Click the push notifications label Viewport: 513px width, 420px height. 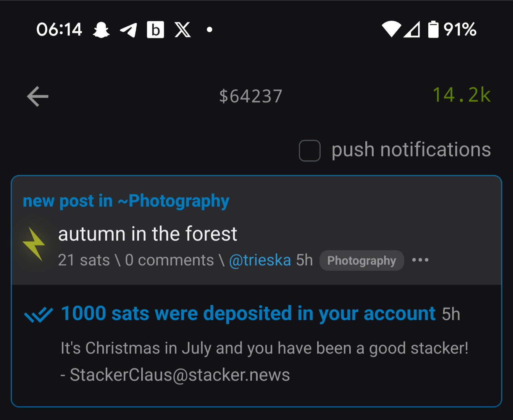[x=411, y=150]
